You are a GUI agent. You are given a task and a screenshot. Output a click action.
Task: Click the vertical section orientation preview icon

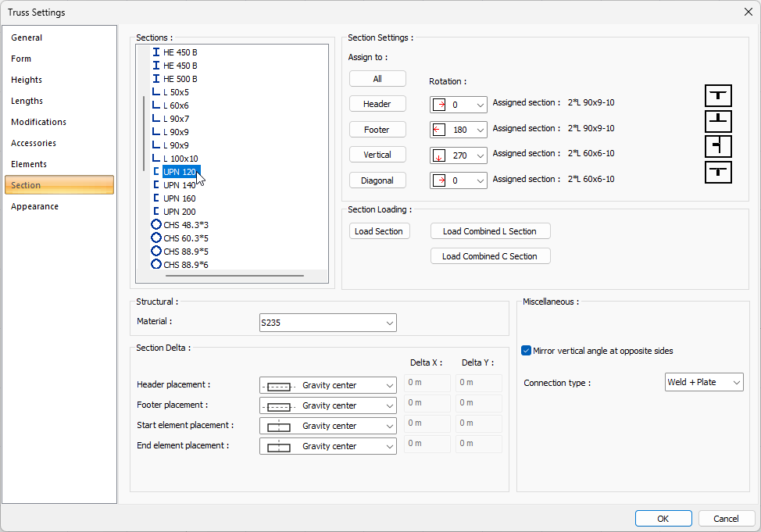point(718,147)
